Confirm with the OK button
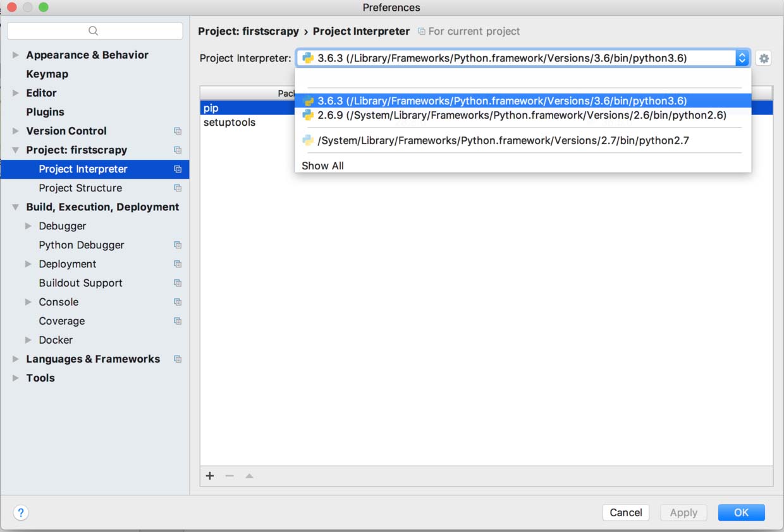The width and height of the screenshot is (784, 532). [x=742, y=512]
